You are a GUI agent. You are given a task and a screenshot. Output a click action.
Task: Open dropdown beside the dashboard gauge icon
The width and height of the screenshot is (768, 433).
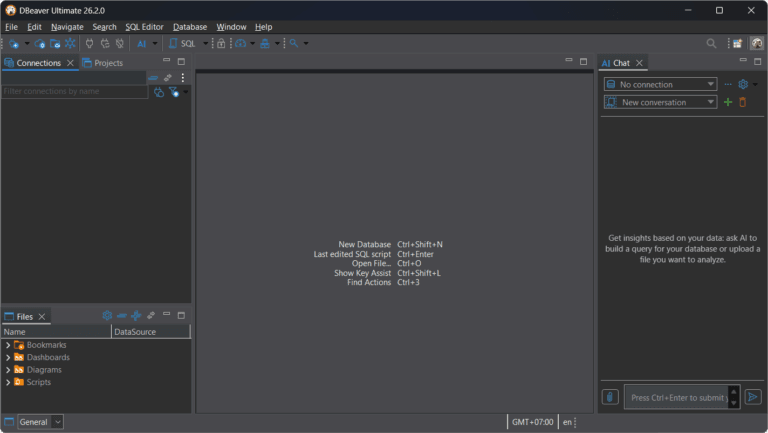click(x=252, y=44)
